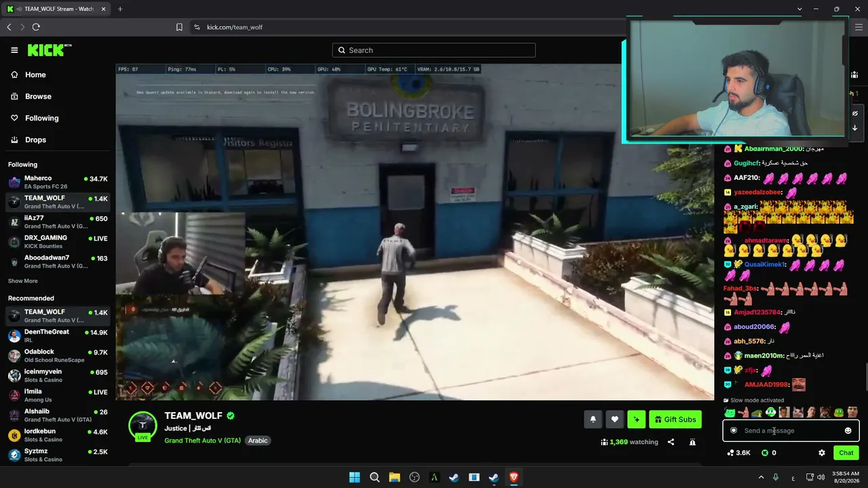The image size is (868, 488).
Task: Click the microphone icon in system tray
Action: click(776, 477)
